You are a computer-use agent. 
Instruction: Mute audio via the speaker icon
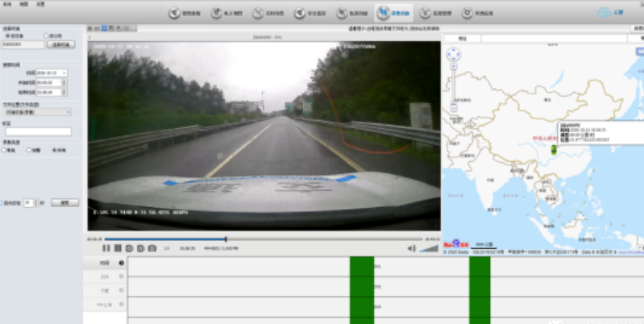412,248
